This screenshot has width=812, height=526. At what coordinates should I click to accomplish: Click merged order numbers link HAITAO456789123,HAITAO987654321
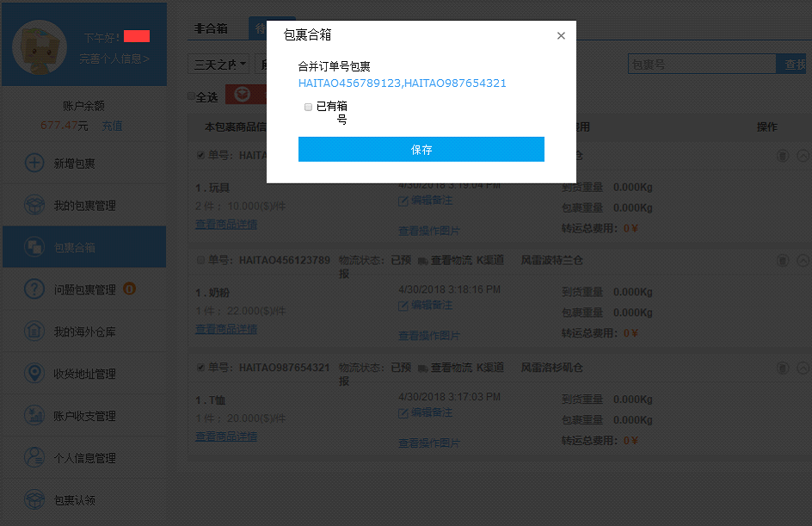[402, 84]
